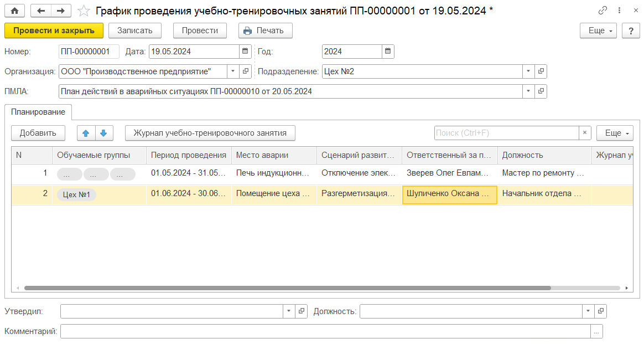Expand the ПМЛА dropdown list
Image resolution: width=644 pixels, height=344 pixels.
(528, 91)
